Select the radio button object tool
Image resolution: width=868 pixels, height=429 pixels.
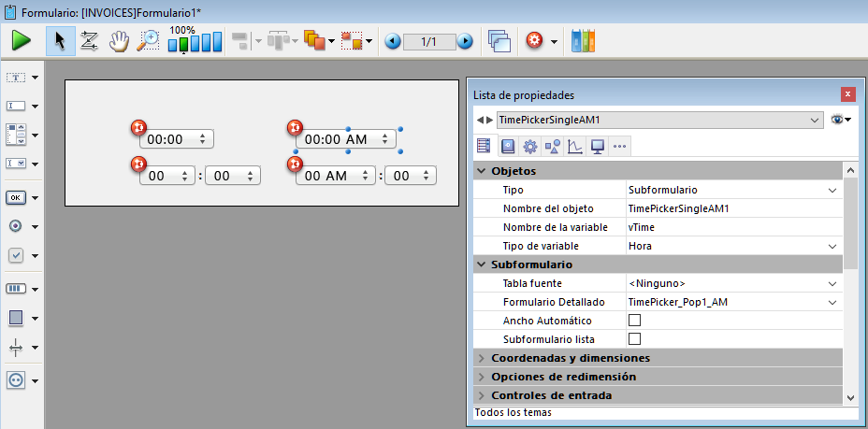click(17, 225)
